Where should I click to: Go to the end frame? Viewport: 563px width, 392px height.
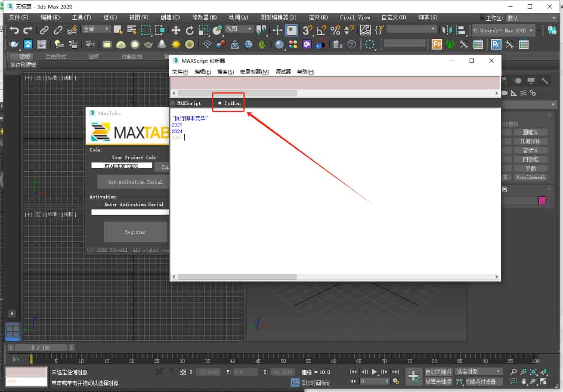395,372
